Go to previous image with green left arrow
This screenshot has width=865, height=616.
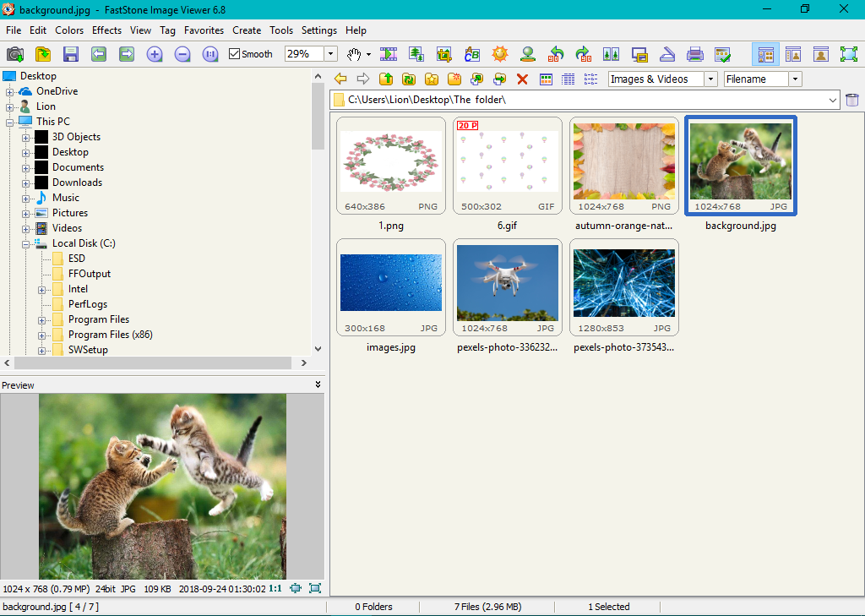[x=99, y=54]
